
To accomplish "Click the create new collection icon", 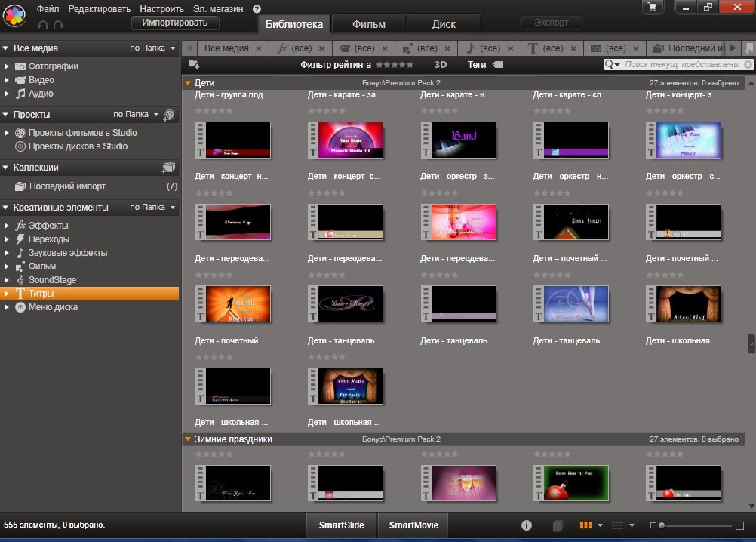I will click(x=168, y=168).
